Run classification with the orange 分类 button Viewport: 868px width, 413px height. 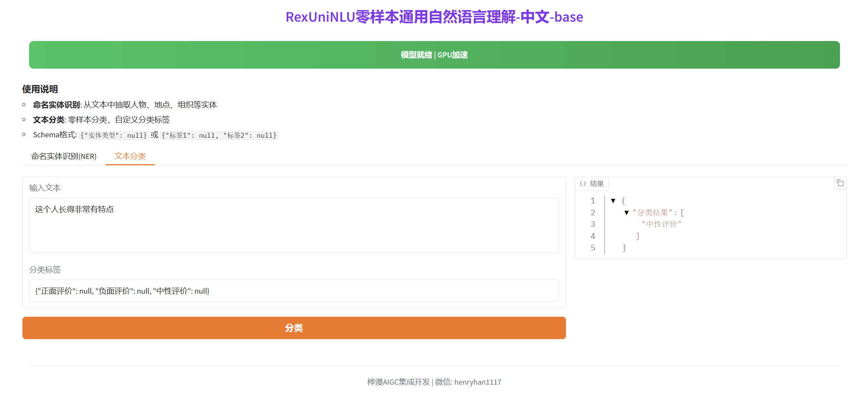click(294, 328)
